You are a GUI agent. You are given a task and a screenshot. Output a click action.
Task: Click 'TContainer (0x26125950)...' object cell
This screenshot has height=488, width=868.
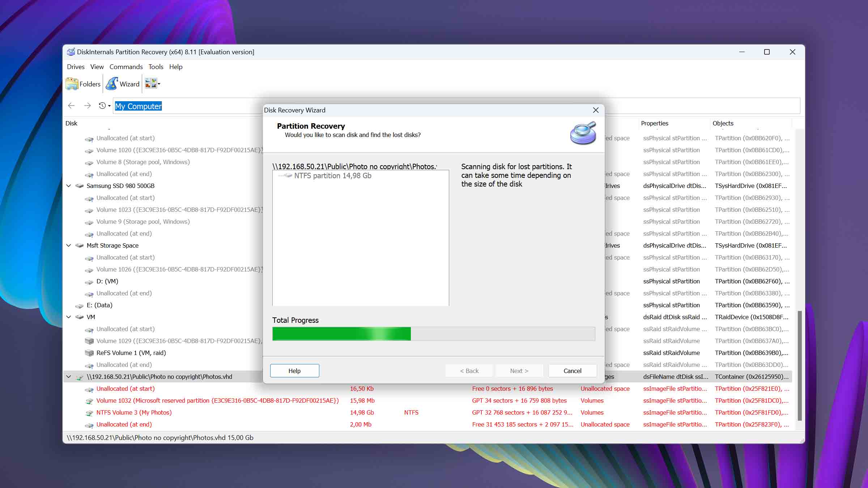tap(752, 377)
